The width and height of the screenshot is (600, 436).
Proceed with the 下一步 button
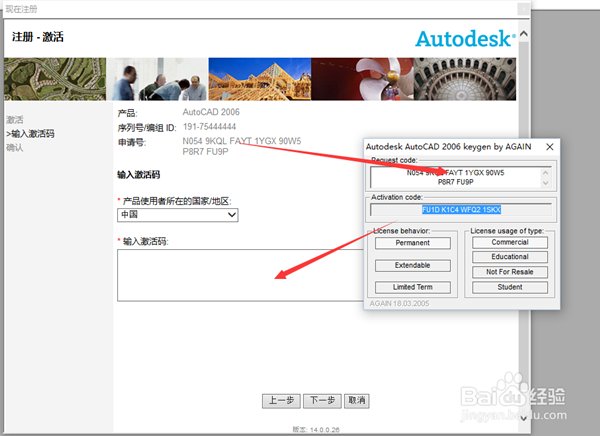pos(322,401)
